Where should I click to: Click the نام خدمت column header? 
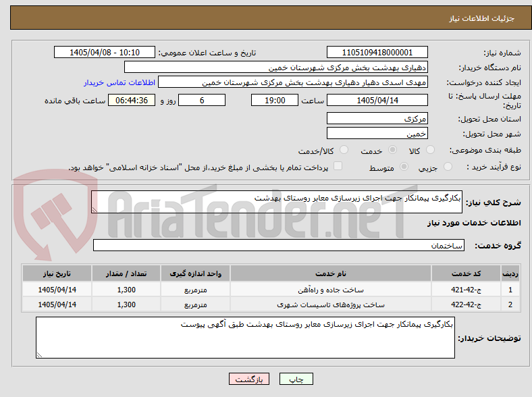(x=331, y=273)
